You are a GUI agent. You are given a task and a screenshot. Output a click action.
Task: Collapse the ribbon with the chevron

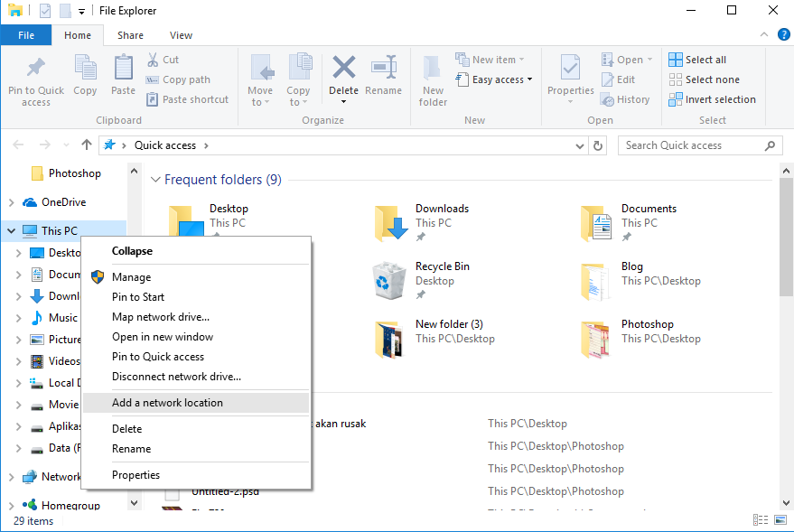(763, 34)
